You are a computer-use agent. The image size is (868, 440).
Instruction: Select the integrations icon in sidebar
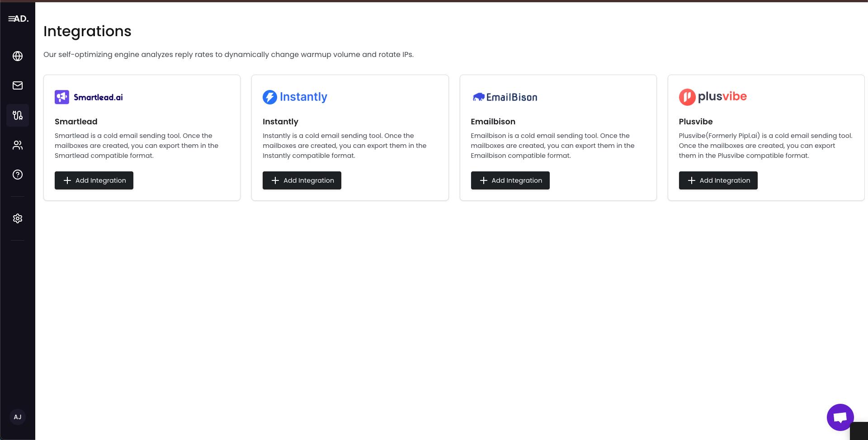tap(18, 115)
